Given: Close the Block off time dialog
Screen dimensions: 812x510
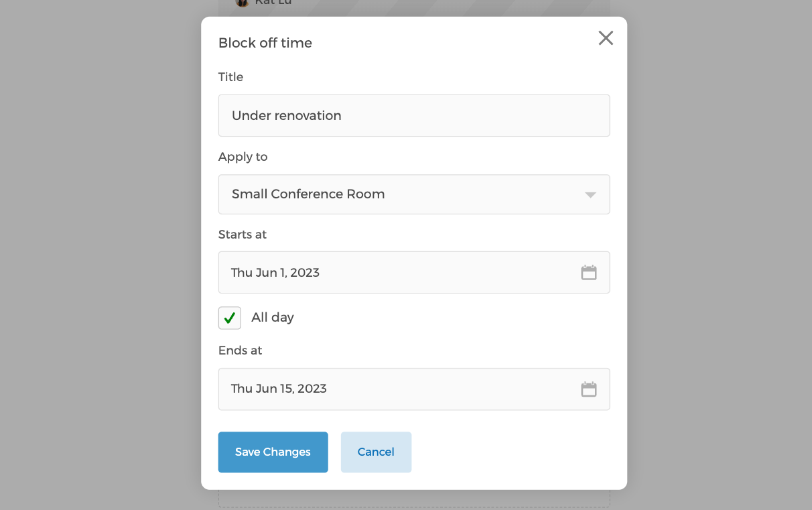Looking at the screenshot, I should pyautogui.click(x=606, y=38).
